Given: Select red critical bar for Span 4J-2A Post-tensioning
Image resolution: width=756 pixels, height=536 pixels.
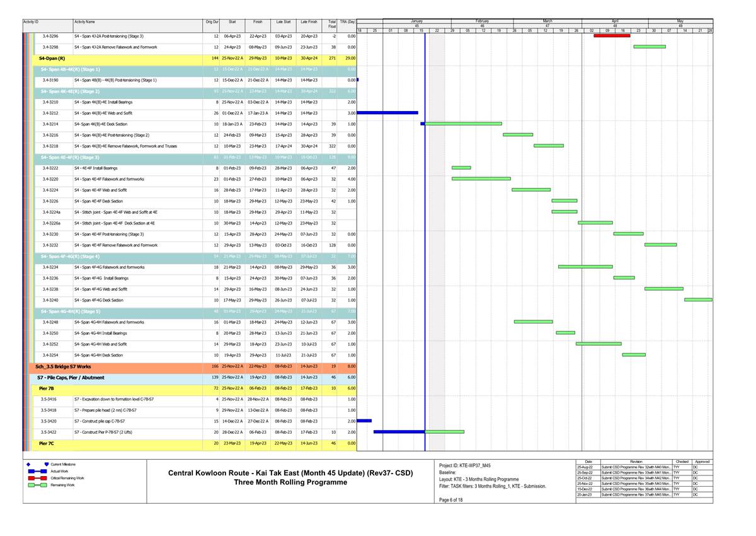Looking at the screenshot, I should 611,36.
